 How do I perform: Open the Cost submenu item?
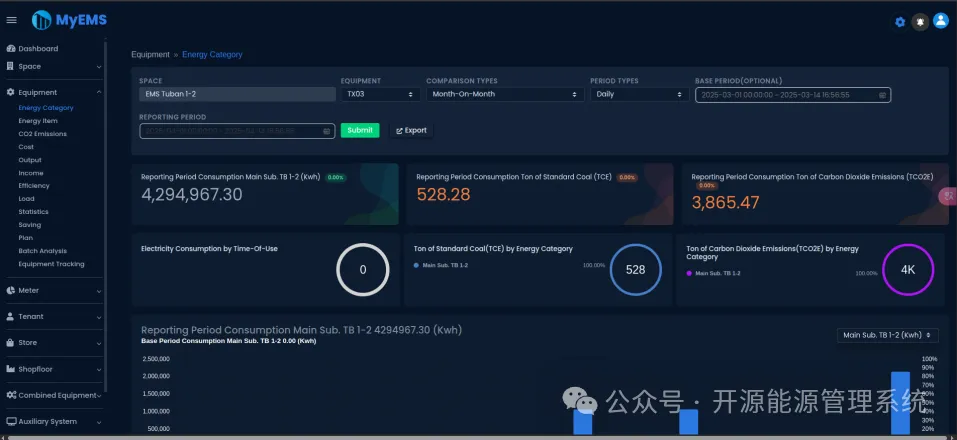(26, 147)
